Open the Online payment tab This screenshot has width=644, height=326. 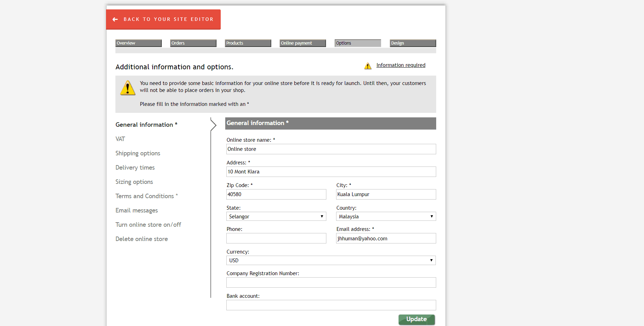[x=303, y=43]
